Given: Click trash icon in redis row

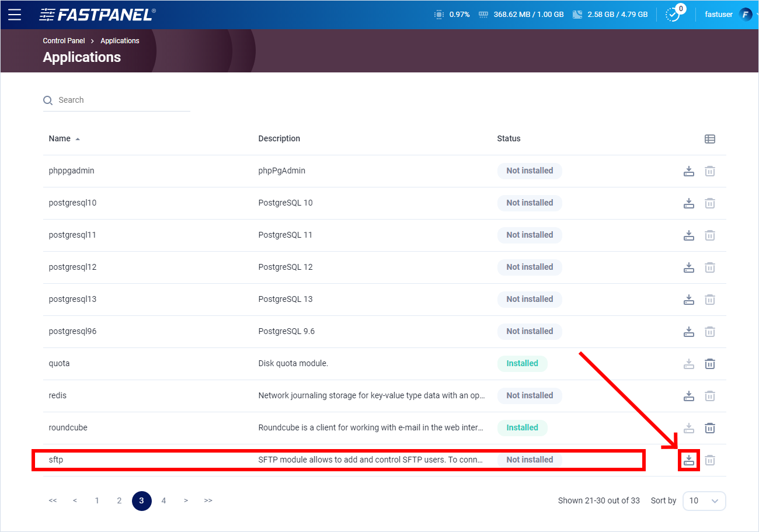Looking at the screenshot, I should click(710, 396).
